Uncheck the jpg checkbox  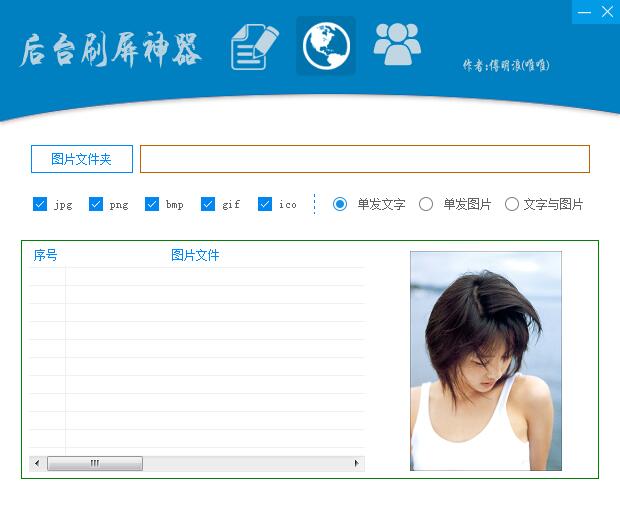tap(40, 204)
